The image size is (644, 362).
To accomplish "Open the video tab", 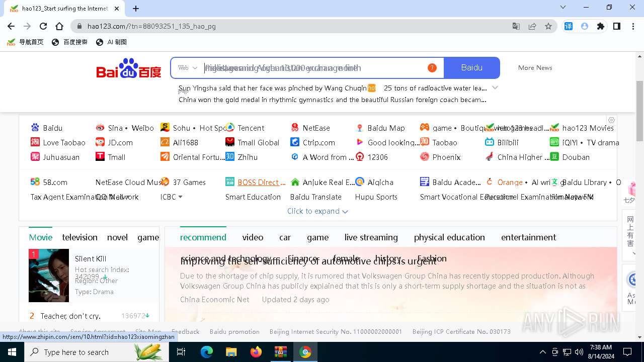I will [x=253, y=237].
